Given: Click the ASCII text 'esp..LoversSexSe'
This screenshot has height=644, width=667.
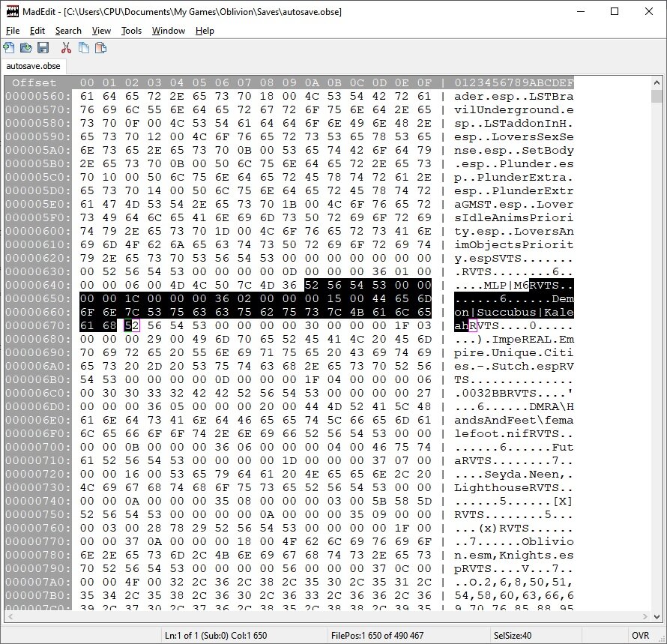Looking at the screenshot, I should coord(514,136).
